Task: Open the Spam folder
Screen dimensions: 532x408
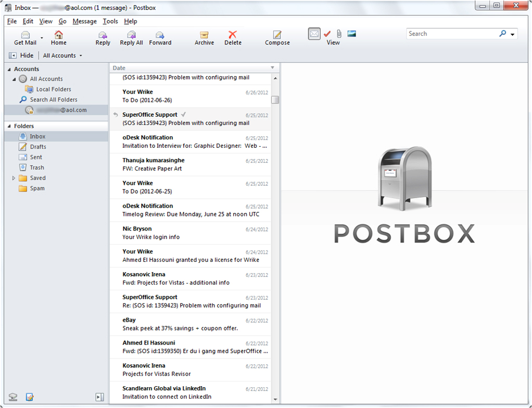Action: (37, 188)
